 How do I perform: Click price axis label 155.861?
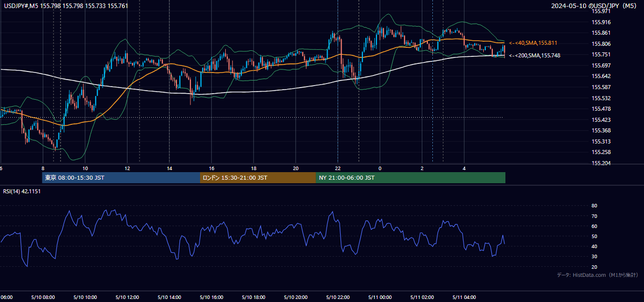click(601, 33)
